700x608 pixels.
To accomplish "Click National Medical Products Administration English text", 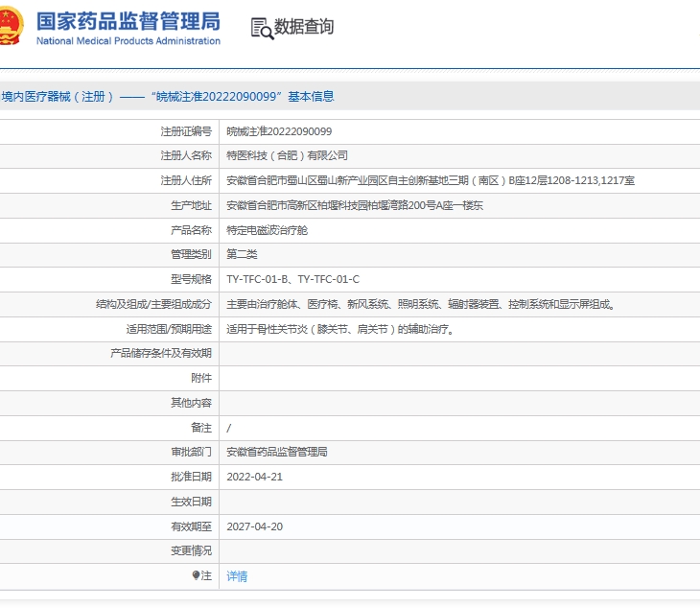I will coord(128,41).
